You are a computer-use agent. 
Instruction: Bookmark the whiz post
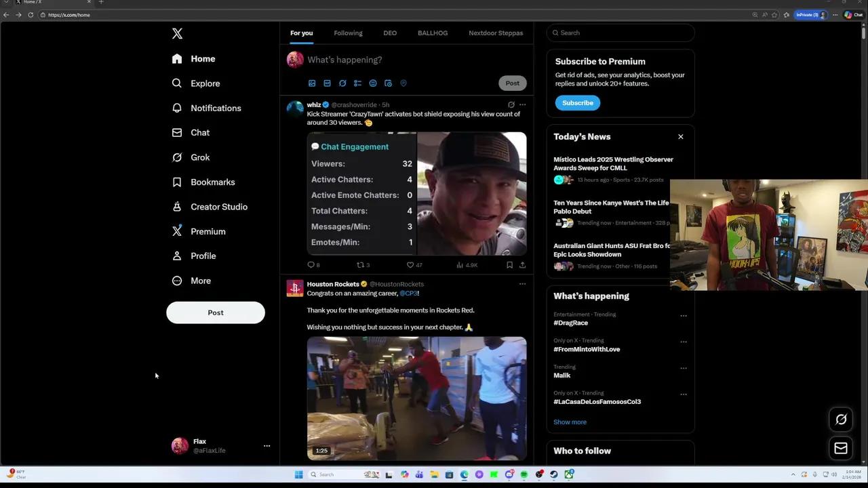pos(509,265)
